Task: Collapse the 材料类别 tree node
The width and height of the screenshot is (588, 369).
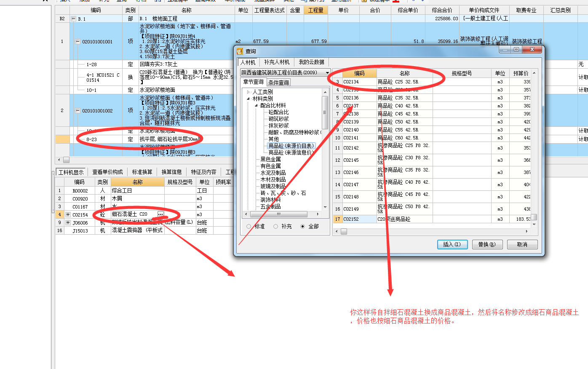Action: click(249, 99)
